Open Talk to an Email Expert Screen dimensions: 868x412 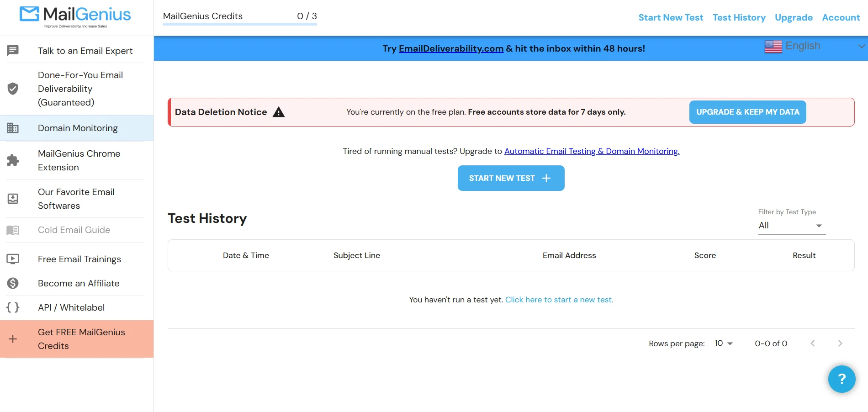pyautogui.click(x=77, y=51)
